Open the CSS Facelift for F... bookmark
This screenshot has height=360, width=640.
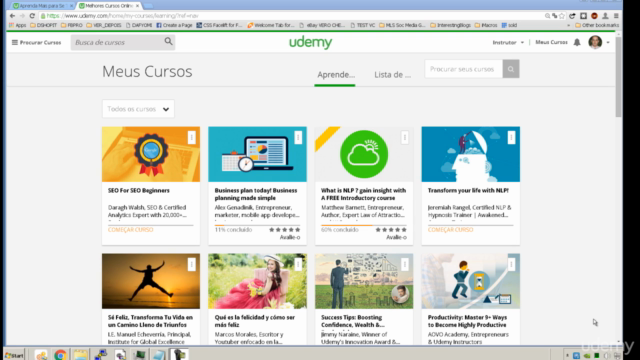(219, 25)
